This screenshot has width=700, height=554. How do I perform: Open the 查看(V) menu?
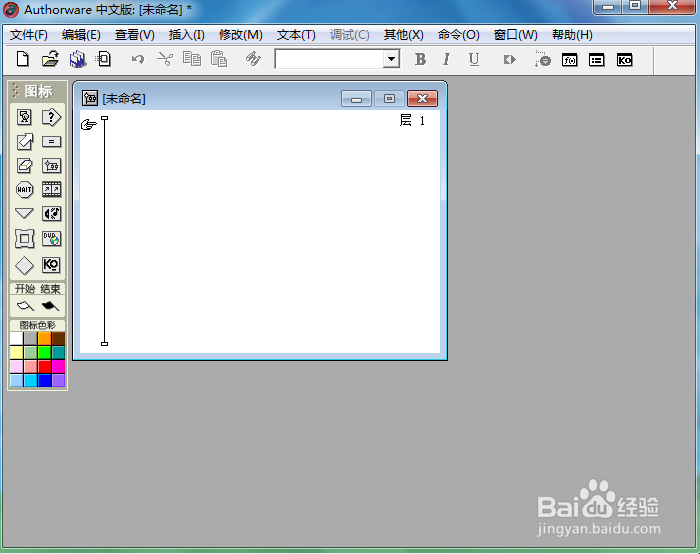134,35
